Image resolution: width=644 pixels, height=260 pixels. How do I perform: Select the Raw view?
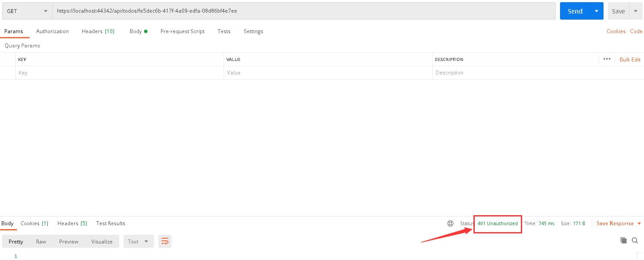tap(41, 241)
